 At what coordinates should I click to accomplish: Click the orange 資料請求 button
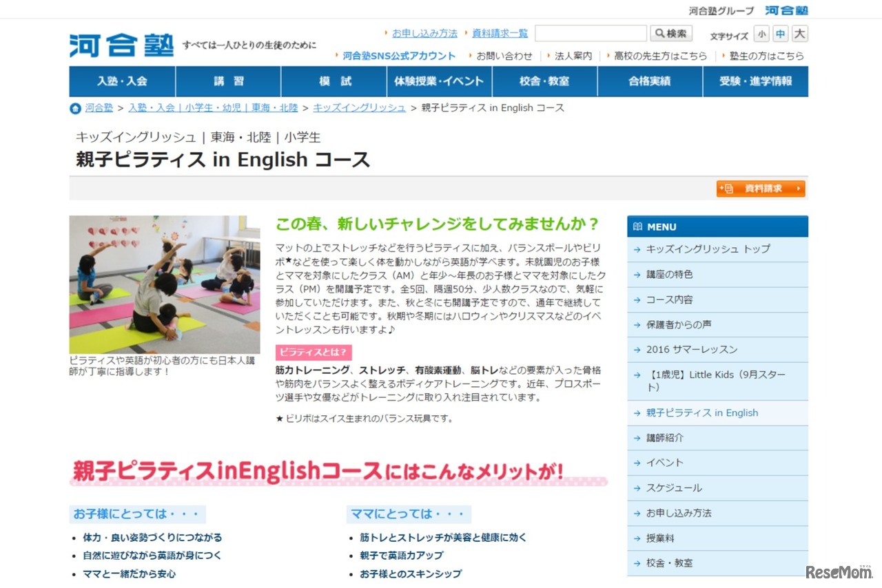761,189
